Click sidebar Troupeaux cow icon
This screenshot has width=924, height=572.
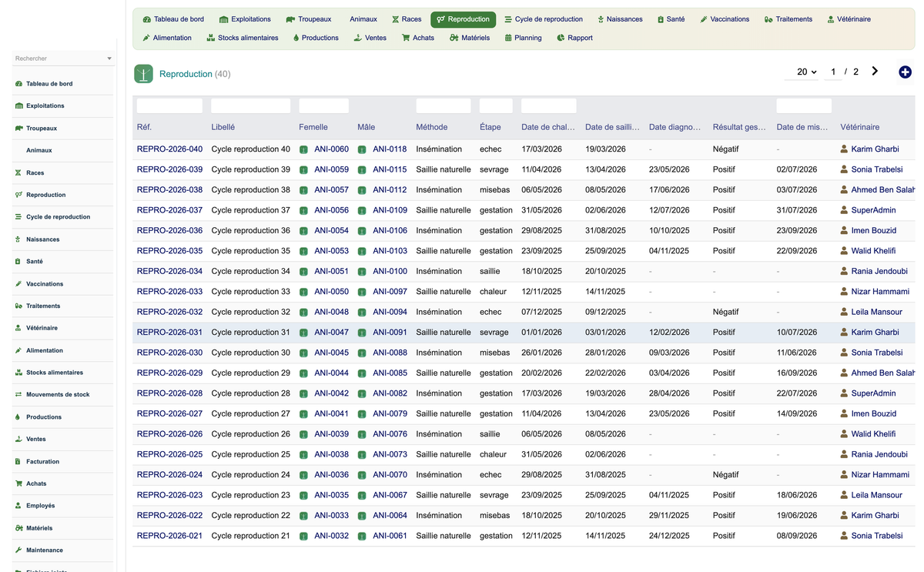18,128
